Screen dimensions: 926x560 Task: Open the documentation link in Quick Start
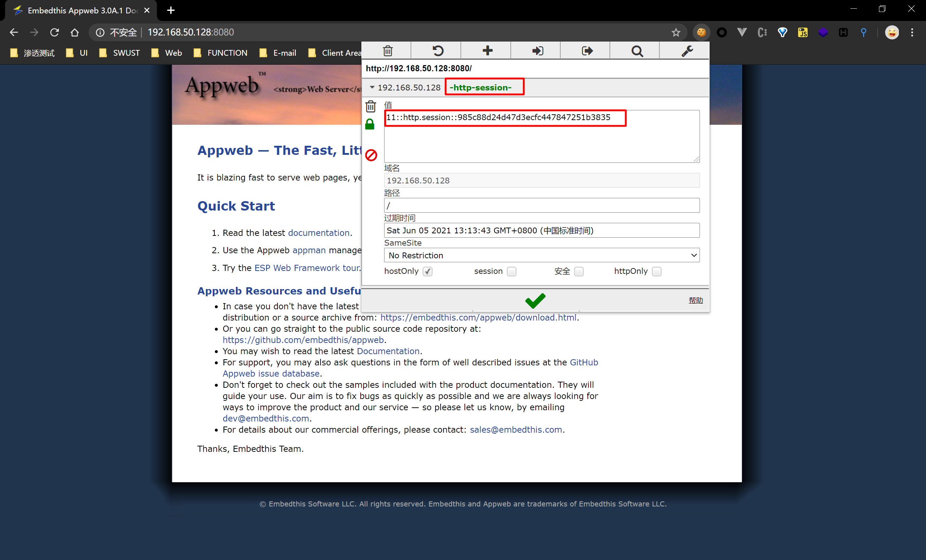(319, 233)
